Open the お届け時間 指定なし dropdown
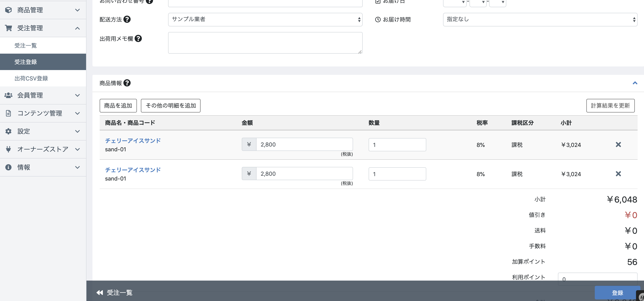 (540, 19)
